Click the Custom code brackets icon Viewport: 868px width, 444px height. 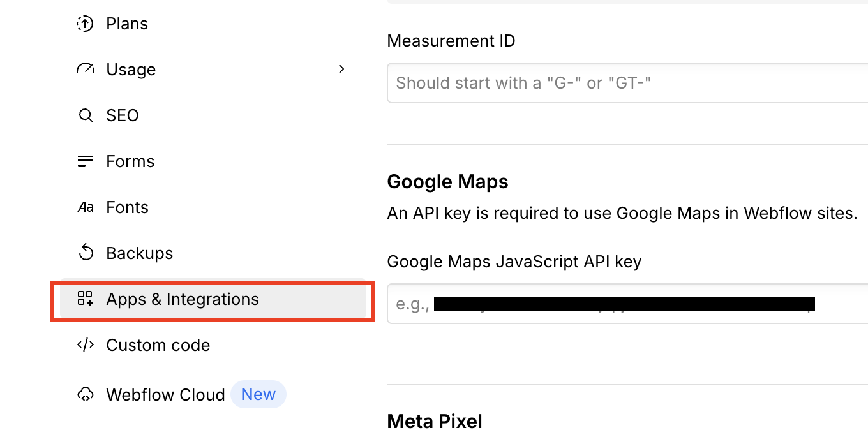pos(85,345)
